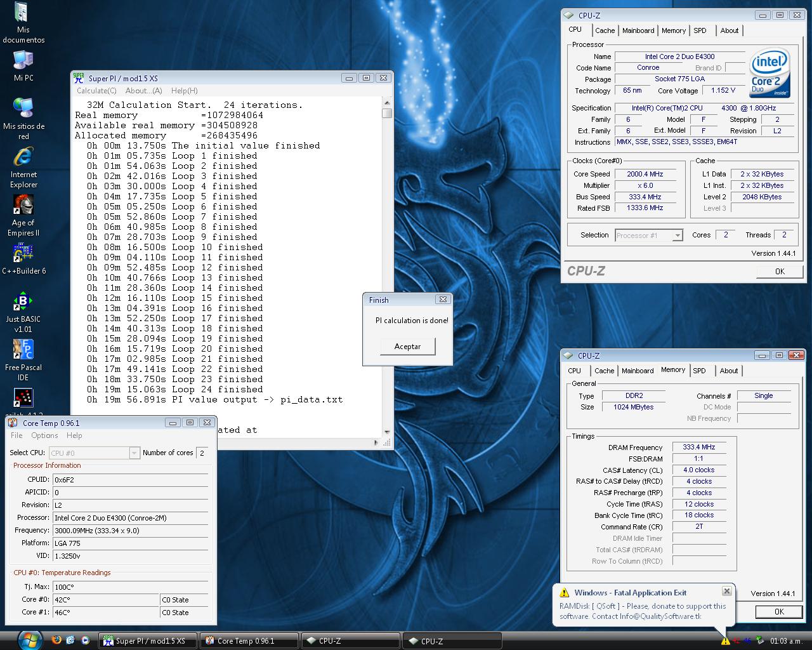Viewport: 812px width, 650px height.
Task: Open the Calculate(C) menu in Super PI
Action: pos(96,91)
